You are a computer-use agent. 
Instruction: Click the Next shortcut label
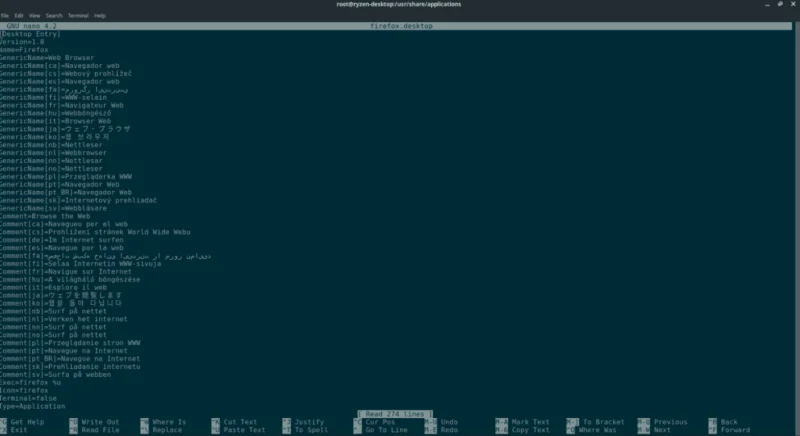pyautogui.click(x=662, y=430)
